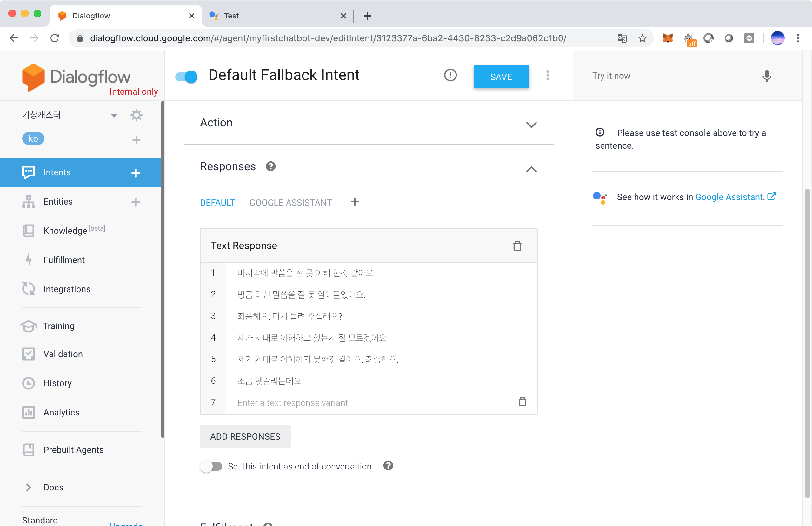This screenshot has width=812, height=526.
Task: Delete the Text Response block via trash icon
Action: [517, 246]
